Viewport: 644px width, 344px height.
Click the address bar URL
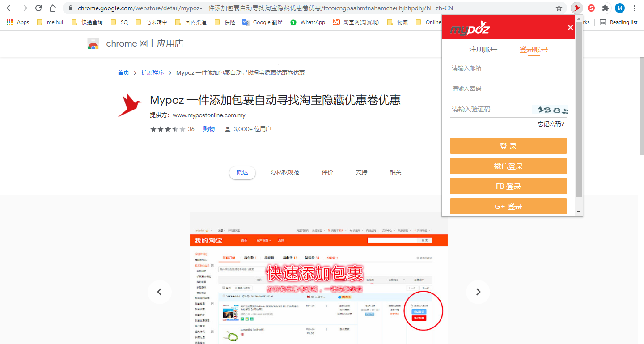pyautogui.click(x=266, y=8)
